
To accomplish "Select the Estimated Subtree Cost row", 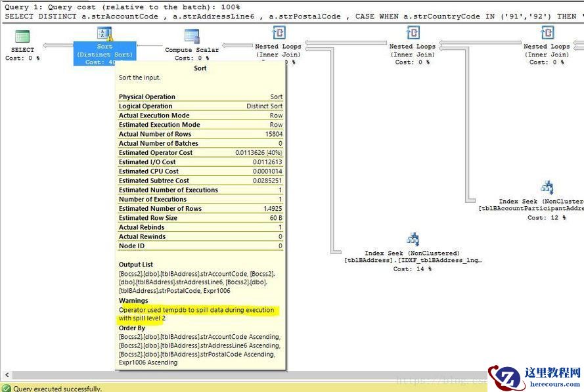I will [200, 181].
